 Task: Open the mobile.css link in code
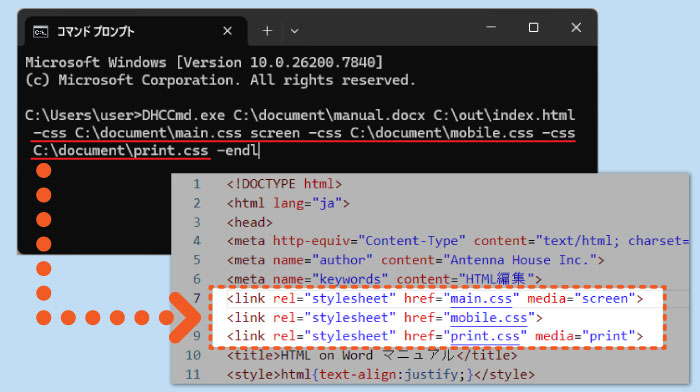pyautogui.click(x=489, y=317)
